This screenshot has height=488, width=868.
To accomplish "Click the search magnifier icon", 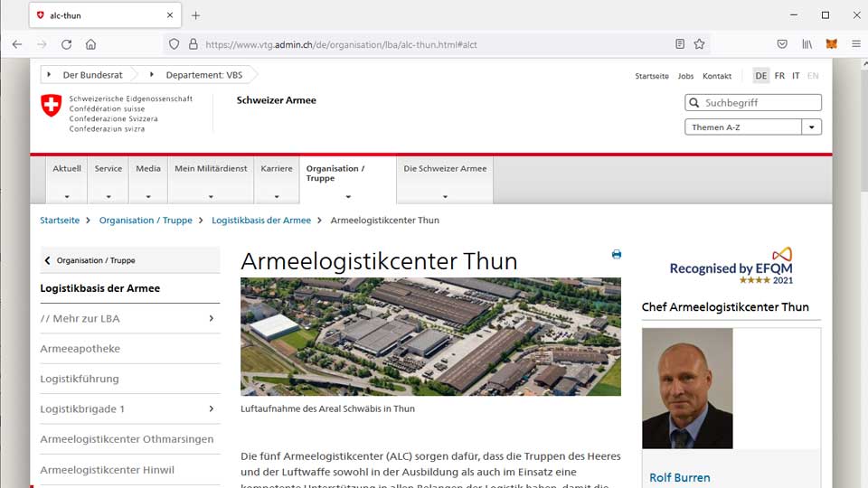I will click(694, 103).
